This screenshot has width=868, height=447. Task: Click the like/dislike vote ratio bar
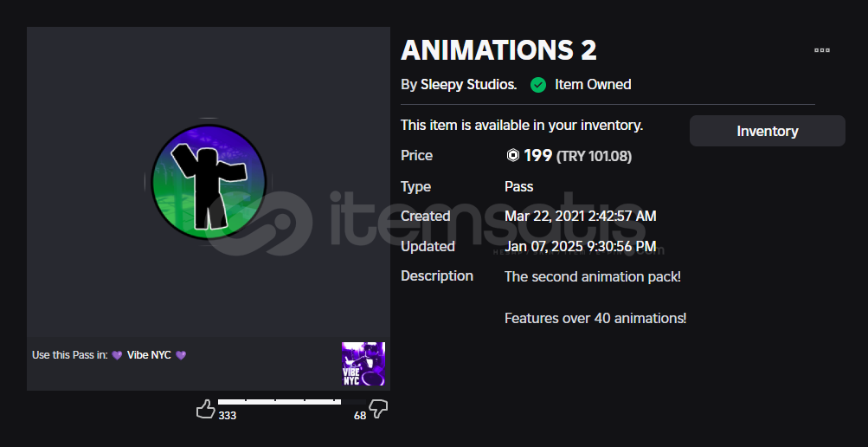[x=292, y=402]
